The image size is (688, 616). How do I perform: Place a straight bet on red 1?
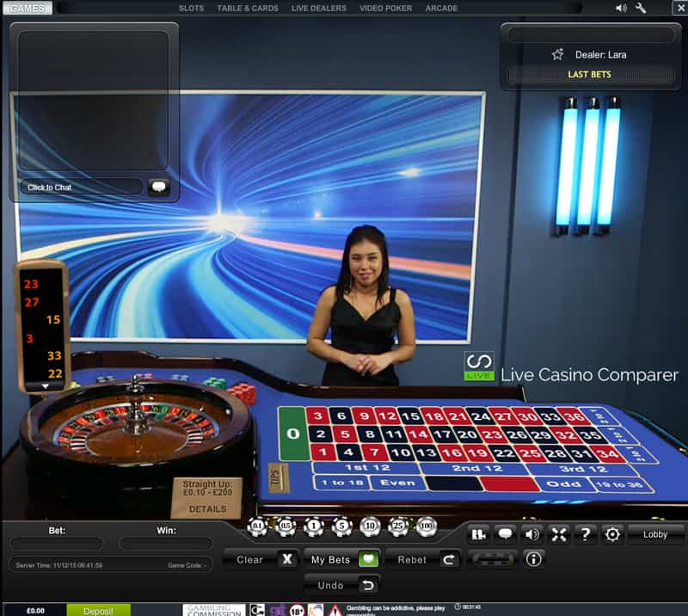click(322, 453)
